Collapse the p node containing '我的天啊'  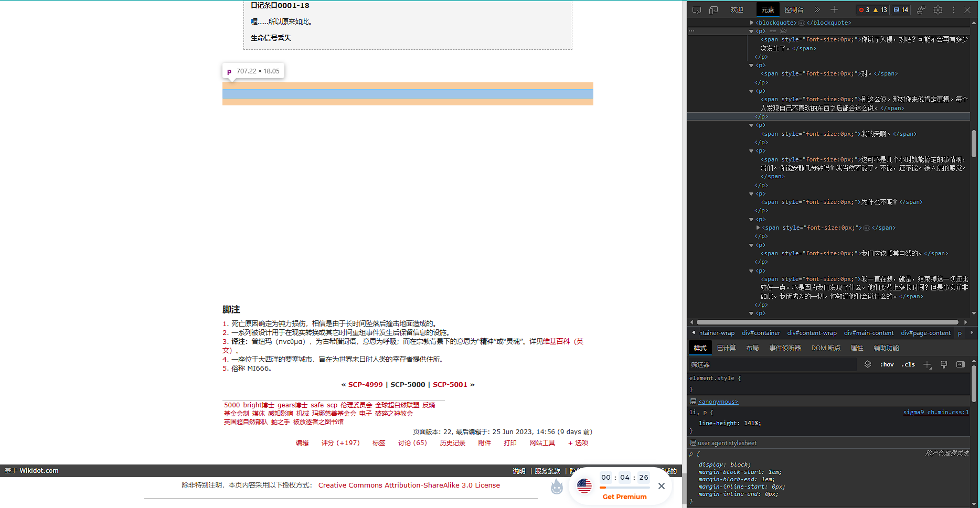click(x=751, y=125)
